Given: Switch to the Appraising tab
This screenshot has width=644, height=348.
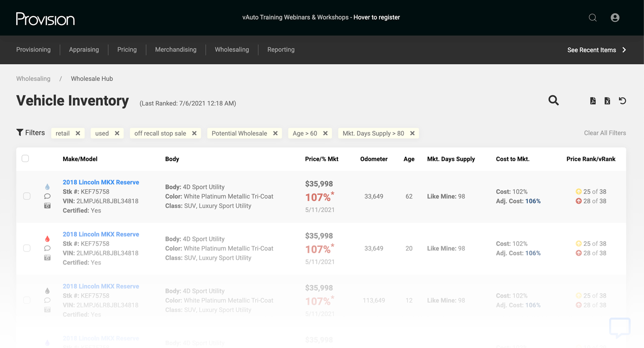Looking at the screenshot, I should [x=84, y=50].
